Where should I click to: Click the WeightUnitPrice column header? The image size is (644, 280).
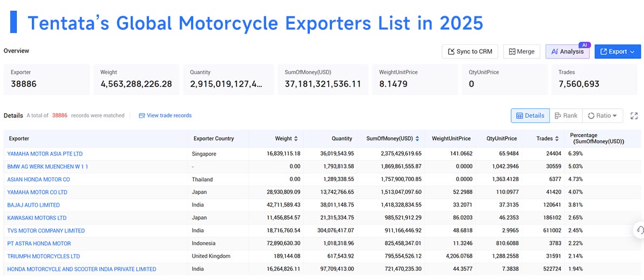(x=451, y=138)
